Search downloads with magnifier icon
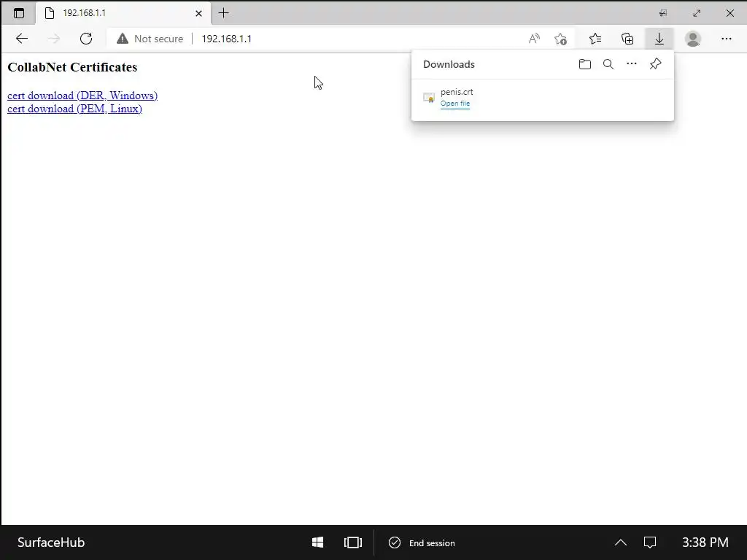747x560 pixels. [608, 64]
